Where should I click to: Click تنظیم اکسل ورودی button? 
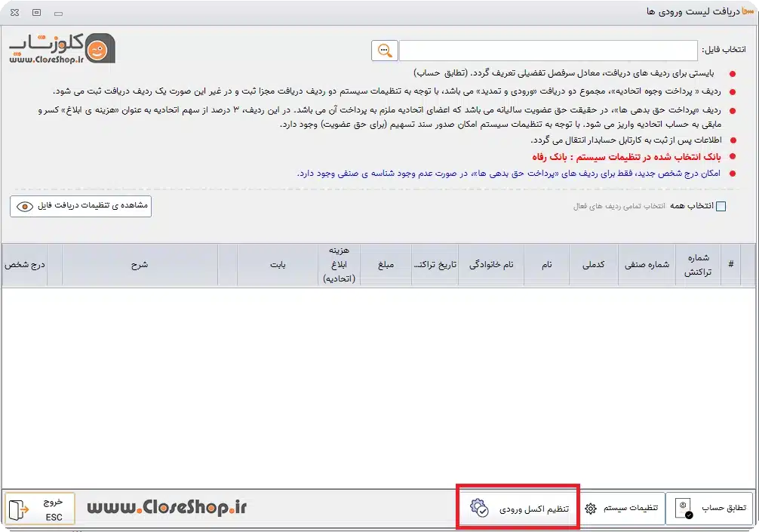pos(518,508)
